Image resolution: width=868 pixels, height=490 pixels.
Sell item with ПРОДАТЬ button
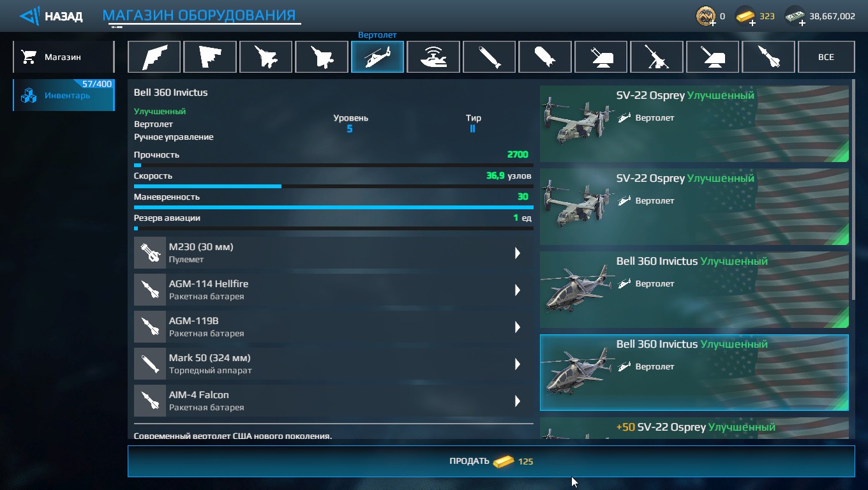point(491,461)
